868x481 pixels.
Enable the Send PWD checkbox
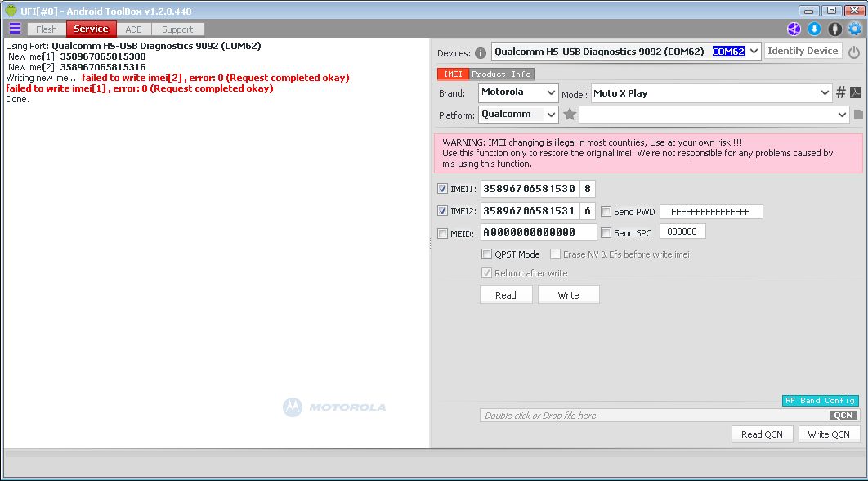click(606, 211)
